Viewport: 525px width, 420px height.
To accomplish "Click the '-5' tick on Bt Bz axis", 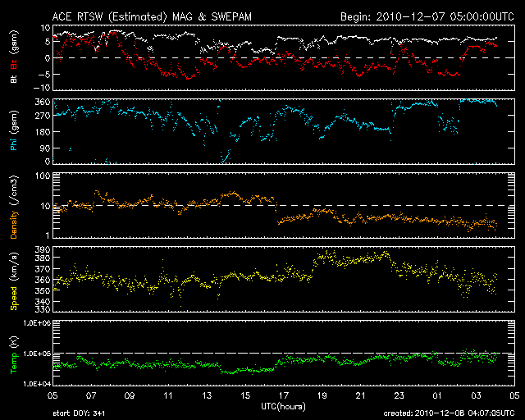I will coord(44,75).
